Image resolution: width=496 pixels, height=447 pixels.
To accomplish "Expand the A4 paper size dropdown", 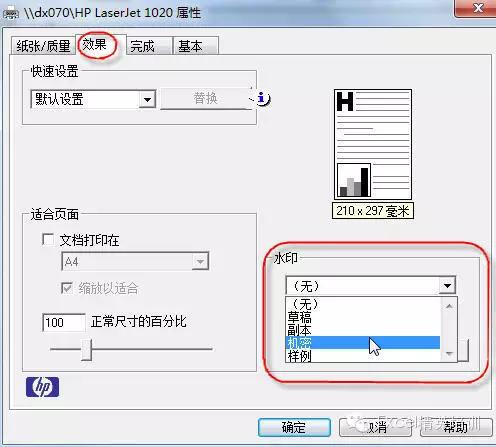I will pos(200,261).
